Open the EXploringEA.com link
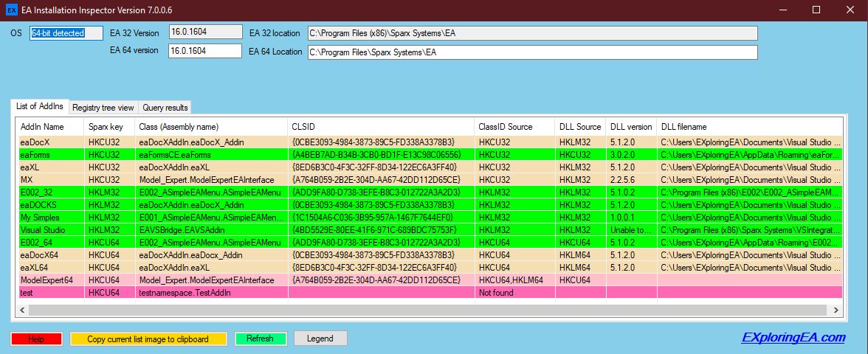Viewport: 868px width, 354px height. click(x=793, y=338)
